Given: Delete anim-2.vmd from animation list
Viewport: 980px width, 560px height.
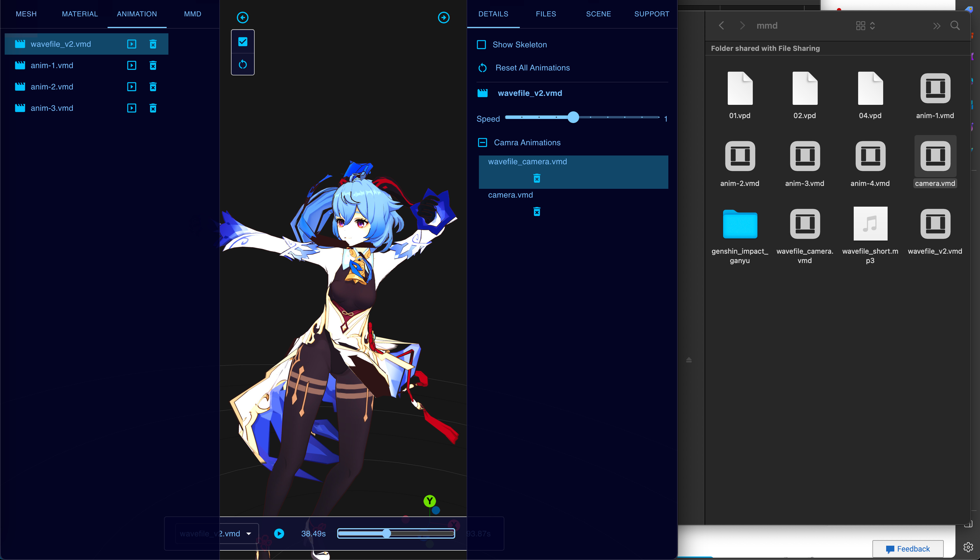Looking at the screenshot, I should 153,87.
